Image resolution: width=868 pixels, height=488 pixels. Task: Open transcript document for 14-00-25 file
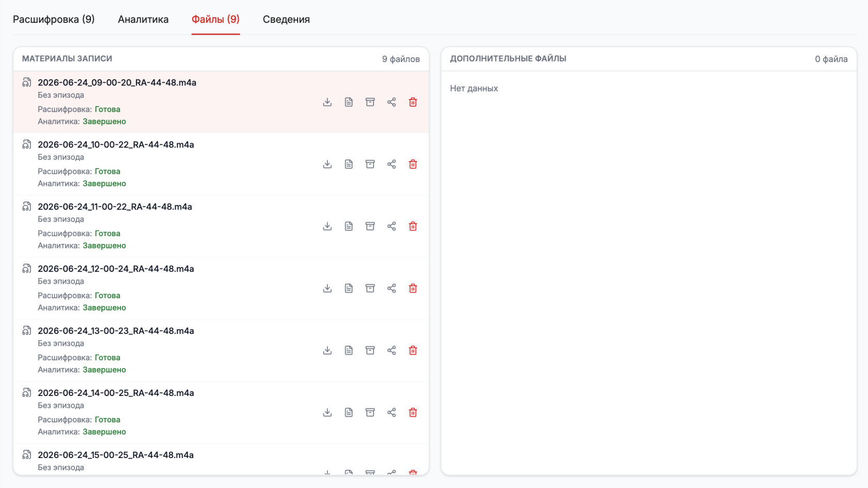(349, 412)
